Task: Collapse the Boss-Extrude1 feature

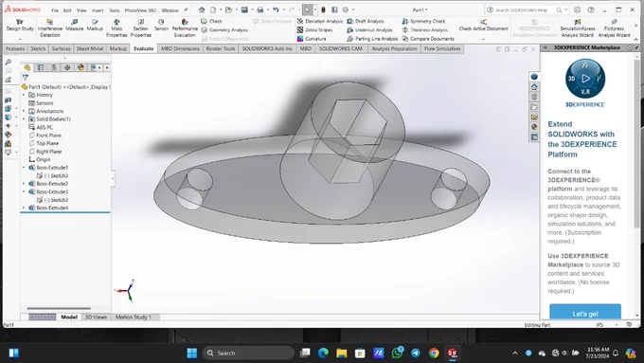Action: [24, 168]
